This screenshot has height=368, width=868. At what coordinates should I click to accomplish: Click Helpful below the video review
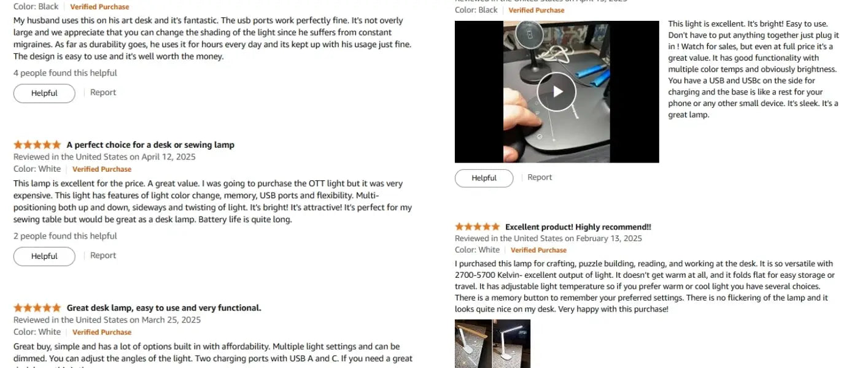(x=484, y=178)
